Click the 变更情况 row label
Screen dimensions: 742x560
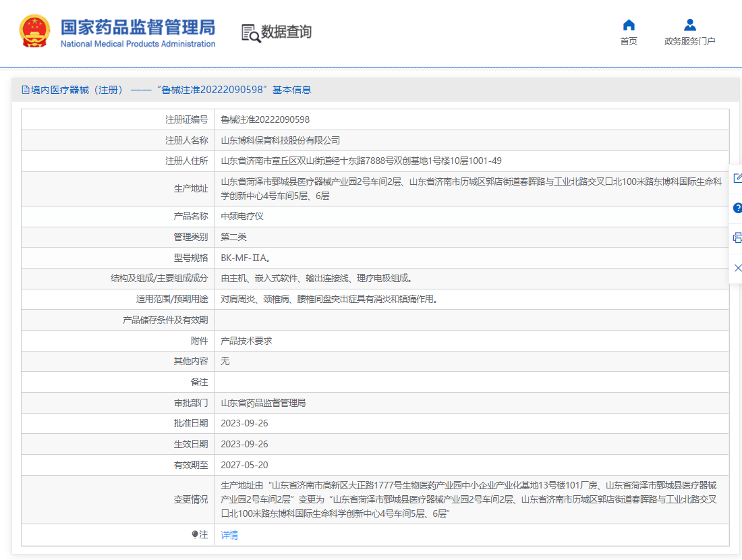coord(191,499)
